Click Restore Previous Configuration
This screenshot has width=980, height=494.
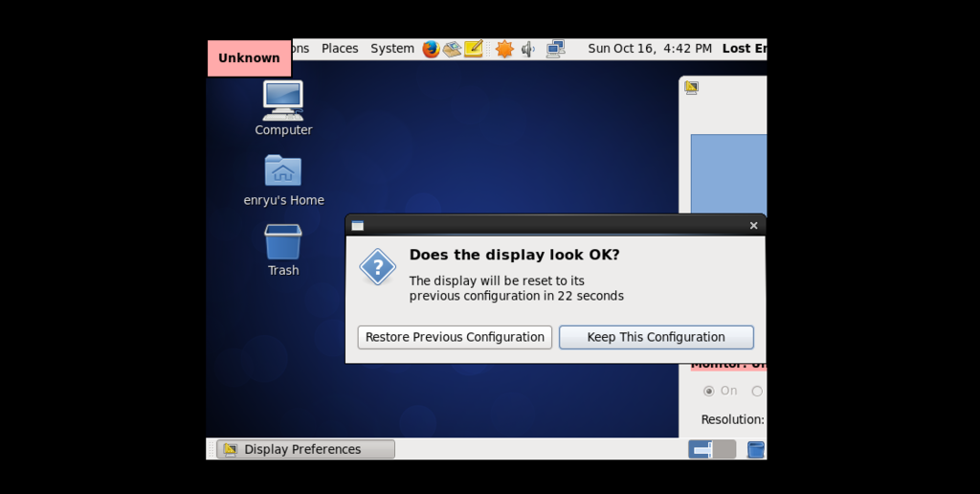[455, 337]
